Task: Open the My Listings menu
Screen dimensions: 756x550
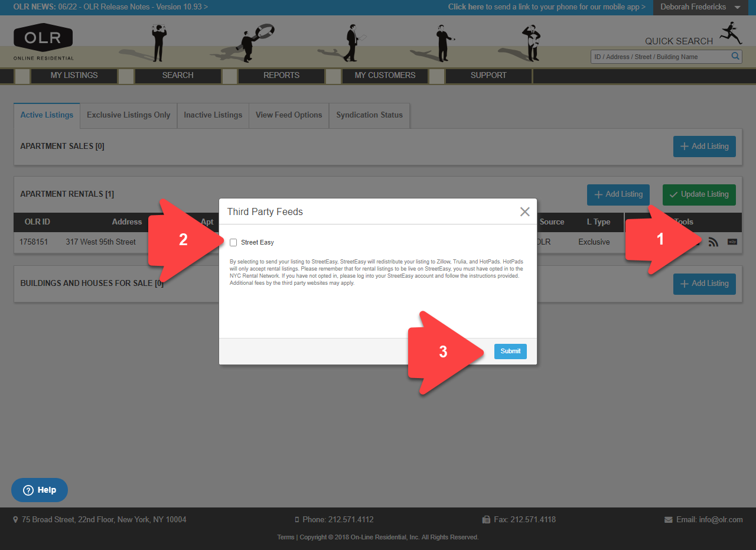Action: point(74,75)
